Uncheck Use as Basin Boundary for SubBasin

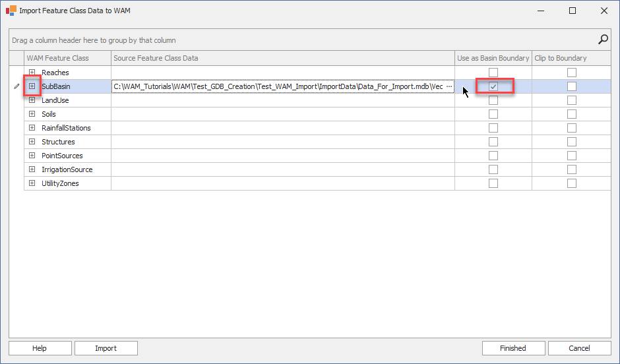493,86
